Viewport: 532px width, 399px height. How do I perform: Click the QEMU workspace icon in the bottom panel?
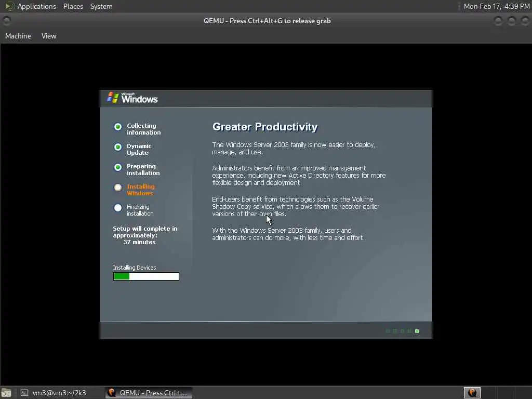pyautogui.click(x=472, y=393)
